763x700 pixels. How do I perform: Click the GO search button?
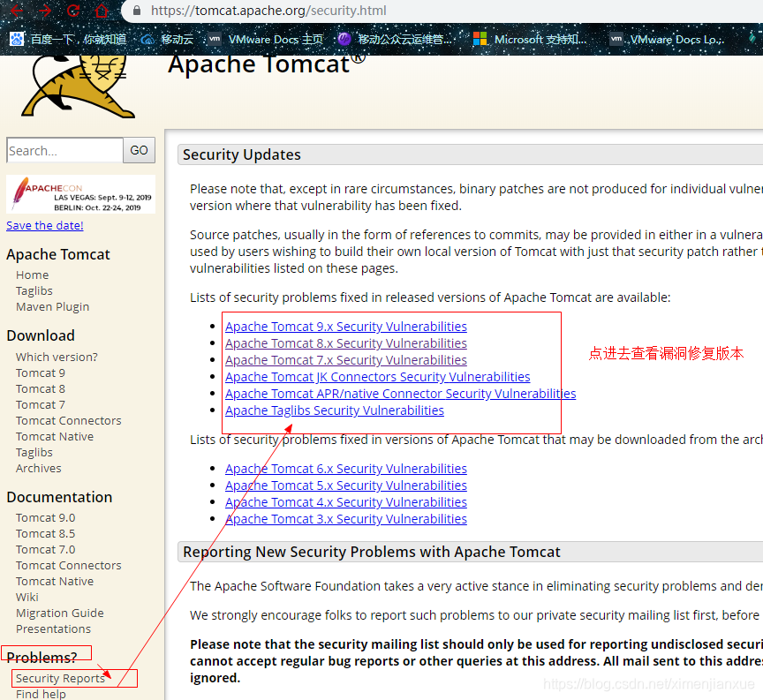(140, 150)
